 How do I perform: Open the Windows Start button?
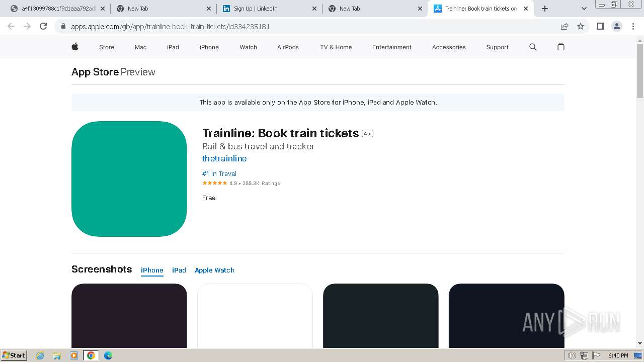(14, 355)
